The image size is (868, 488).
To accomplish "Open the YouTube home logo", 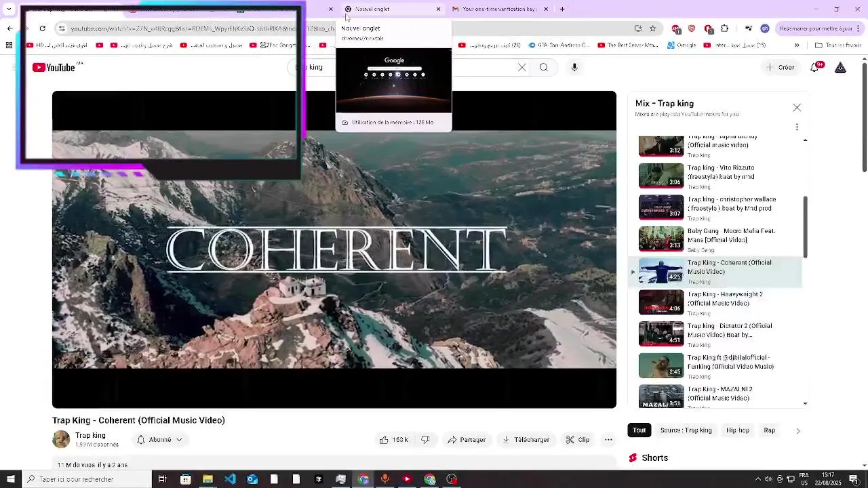I will click(54, 67).
